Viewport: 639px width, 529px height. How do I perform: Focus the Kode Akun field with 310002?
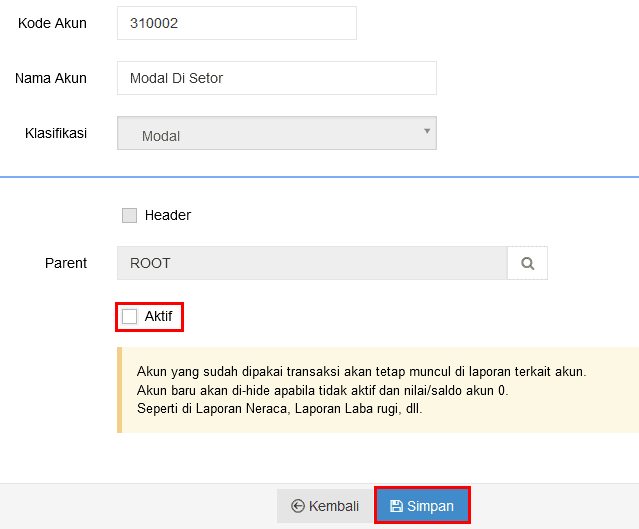(x=237, y=23)
